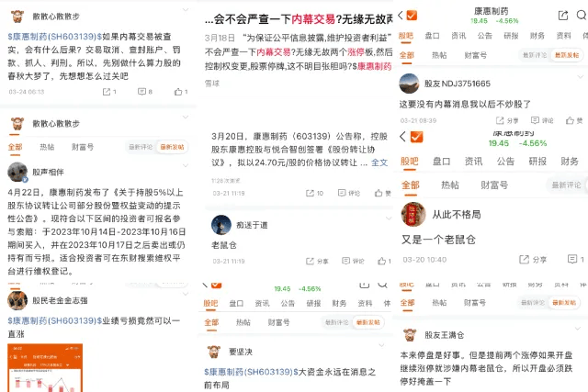Select 热帖 tab above 从此不格局 post
Image resolution: width=588 pixels, height=392 pixels.
(x=450, y=185)
